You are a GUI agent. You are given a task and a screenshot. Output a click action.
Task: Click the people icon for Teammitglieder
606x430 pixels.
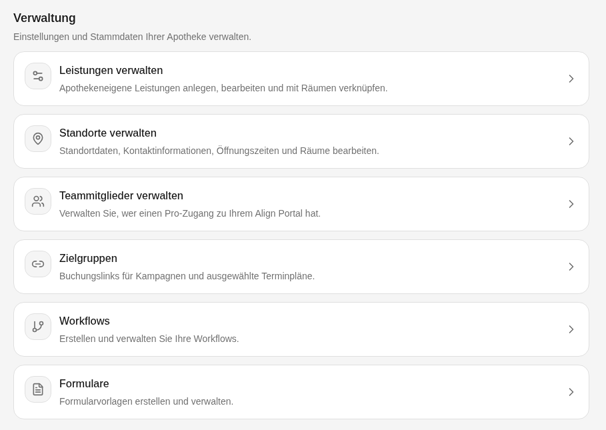click(x=38, y=201)
